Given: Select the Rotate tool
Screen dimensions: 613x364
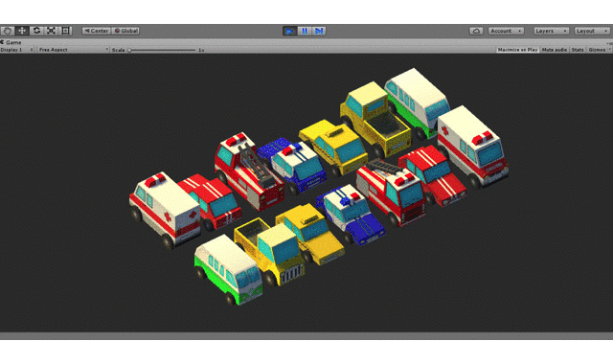Looking at the screenshot, I should pos(36,31).
